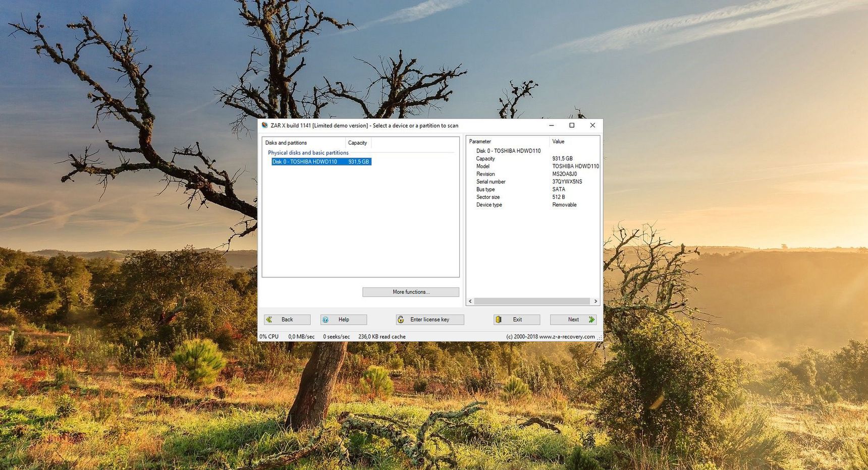Click the horizontal scrollbar thumb in parameter panel
Viewport: 868px width, 470px height.
532,301
